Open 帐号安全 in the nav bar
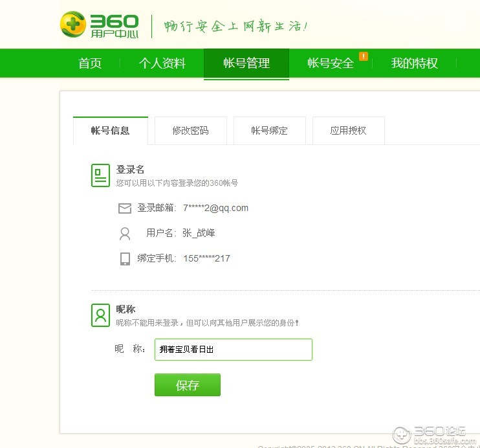Viewport: 480px width, 448px height. [331, 63]
